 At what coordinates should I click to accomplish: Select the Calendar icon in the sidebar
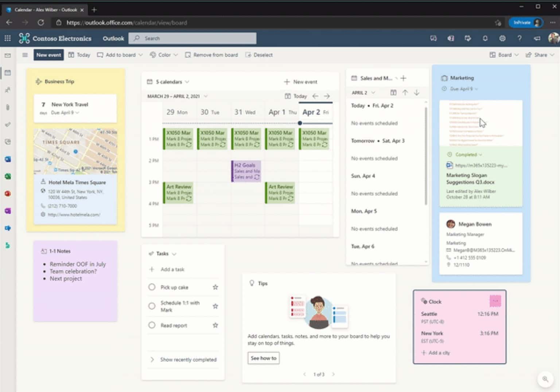point(8,73)
